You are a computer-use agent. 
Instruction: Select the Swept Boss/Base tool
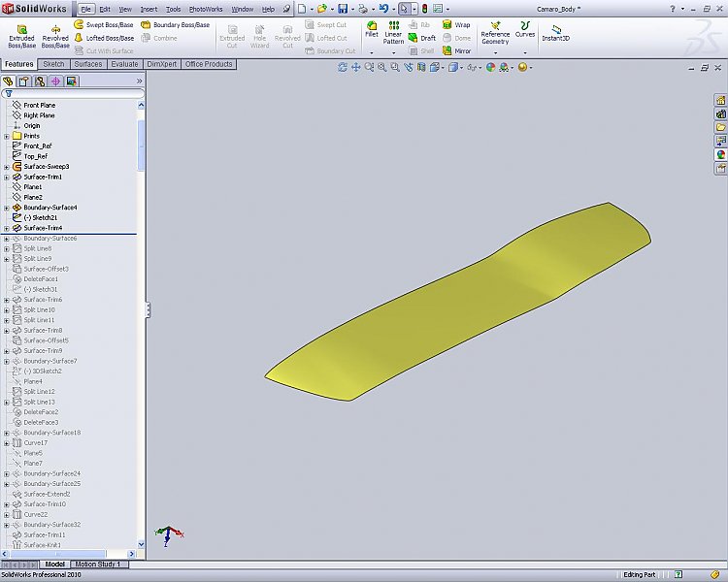coord(104,24)
